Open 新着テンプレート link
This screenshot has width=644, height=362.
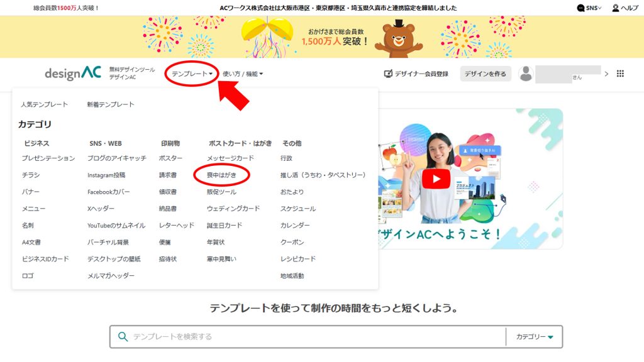111,104
